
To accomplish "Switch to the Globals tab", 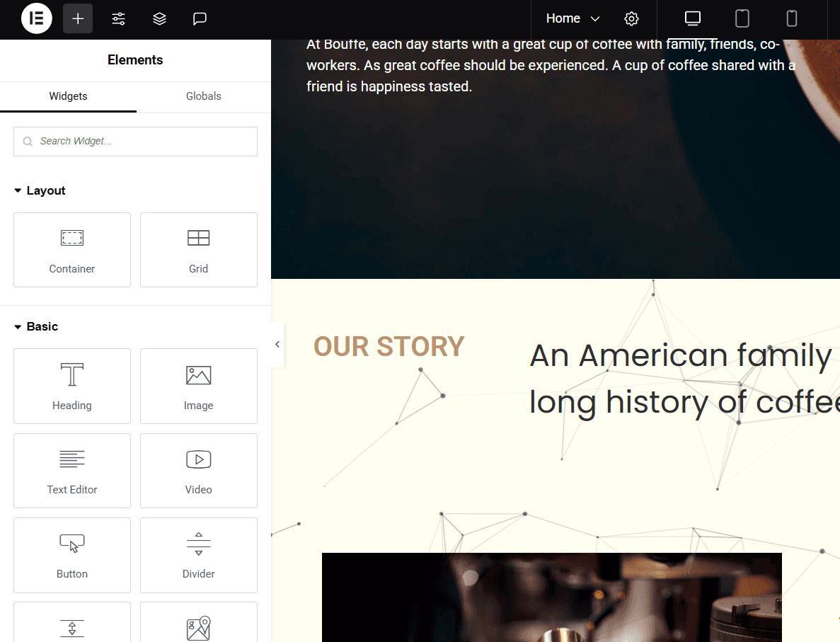I will point(203,96).
